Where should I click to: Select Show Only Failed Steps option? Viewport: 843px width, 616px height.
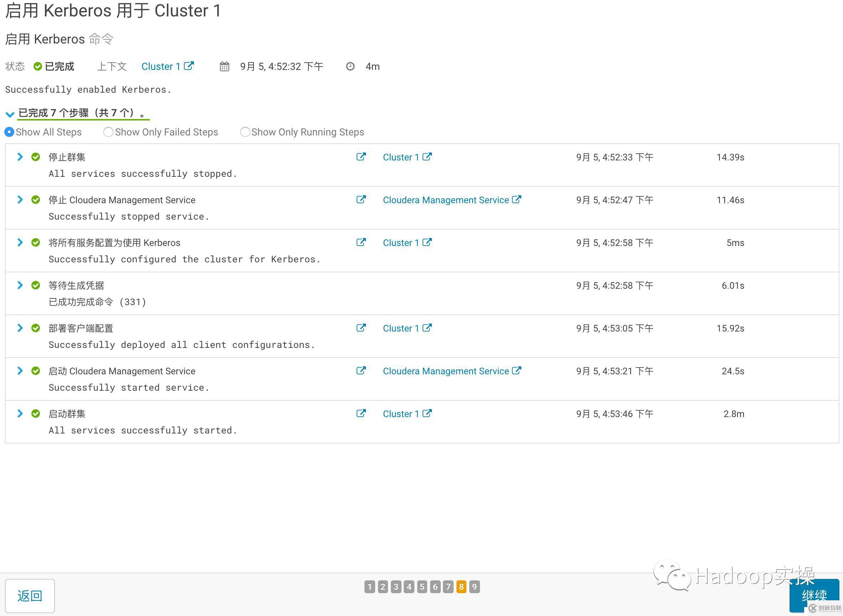108,132
